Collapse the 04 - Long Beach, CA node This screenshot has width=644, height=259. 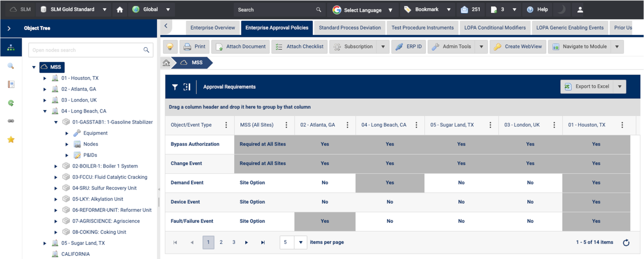click(45, 111)
